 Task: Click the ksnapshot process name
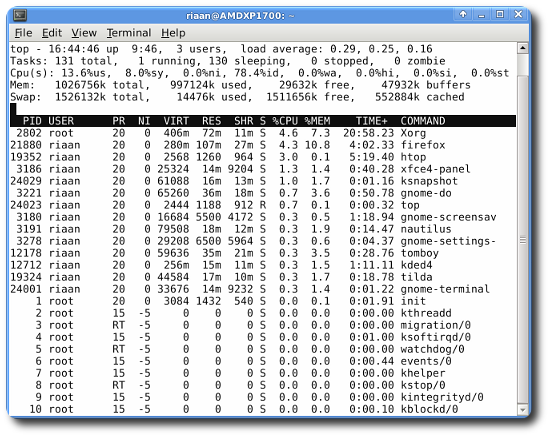point(429,181)
